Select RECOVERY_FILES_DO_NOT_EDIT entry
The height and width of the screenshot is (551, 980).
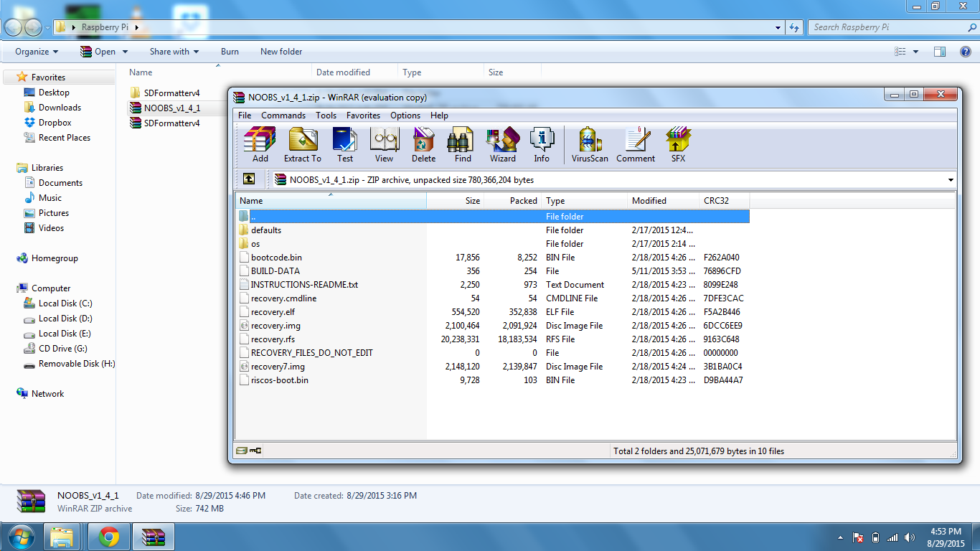click(x=311, y=353)
